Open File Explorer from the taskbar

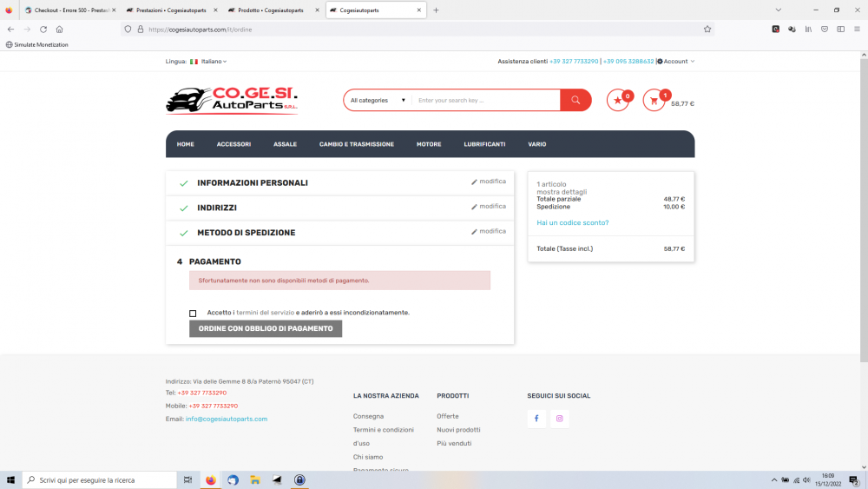254,480
